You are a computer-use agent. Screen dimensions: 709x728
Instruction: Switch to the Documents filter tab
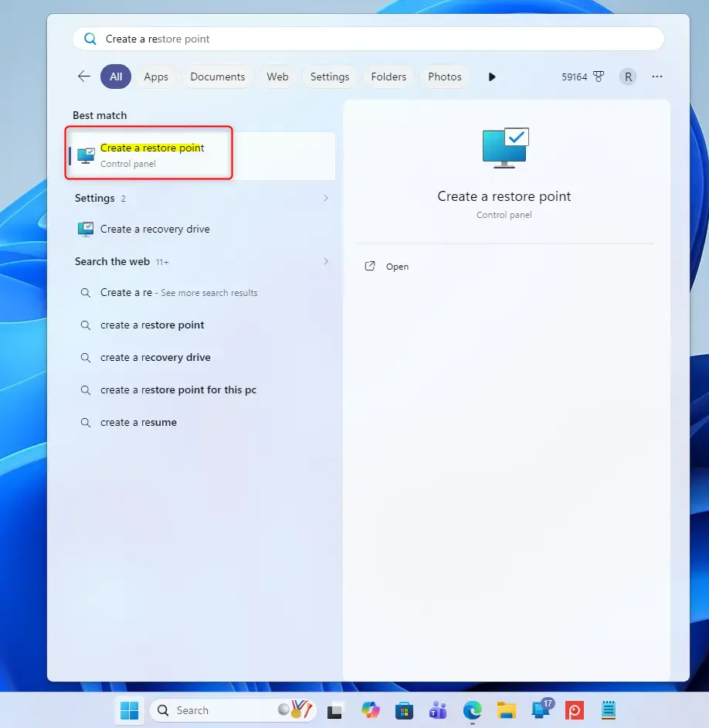(218, 77)
